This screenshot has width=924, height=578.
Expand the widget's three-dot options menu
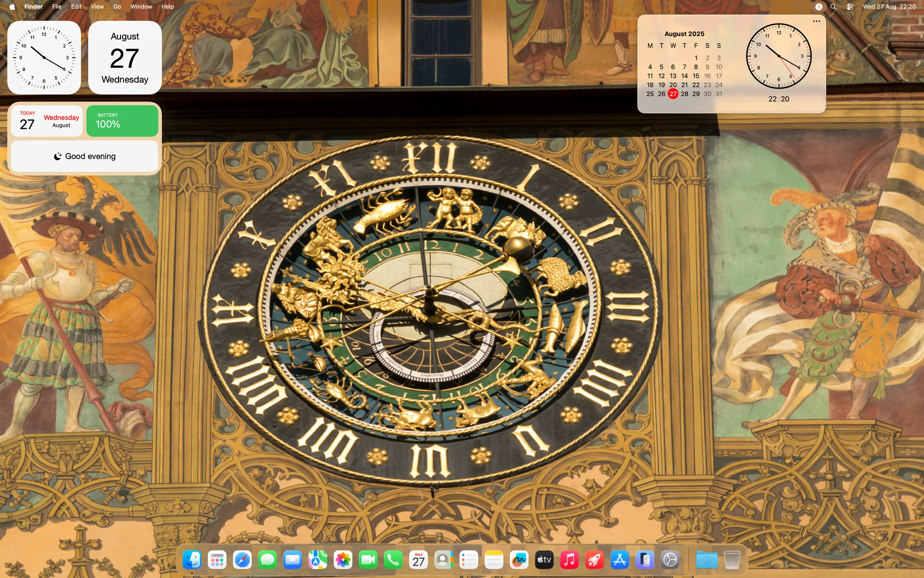(x=816, y=21)
